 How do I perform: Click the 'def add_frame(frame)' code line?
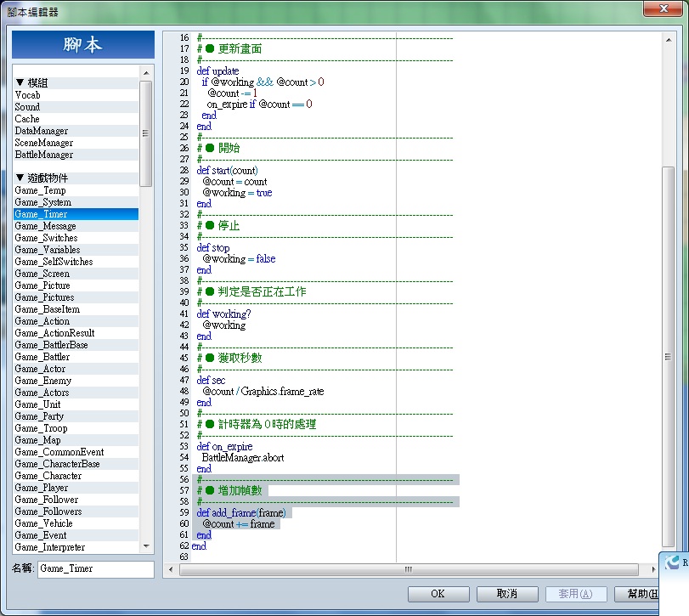click(x=241, y=512)
